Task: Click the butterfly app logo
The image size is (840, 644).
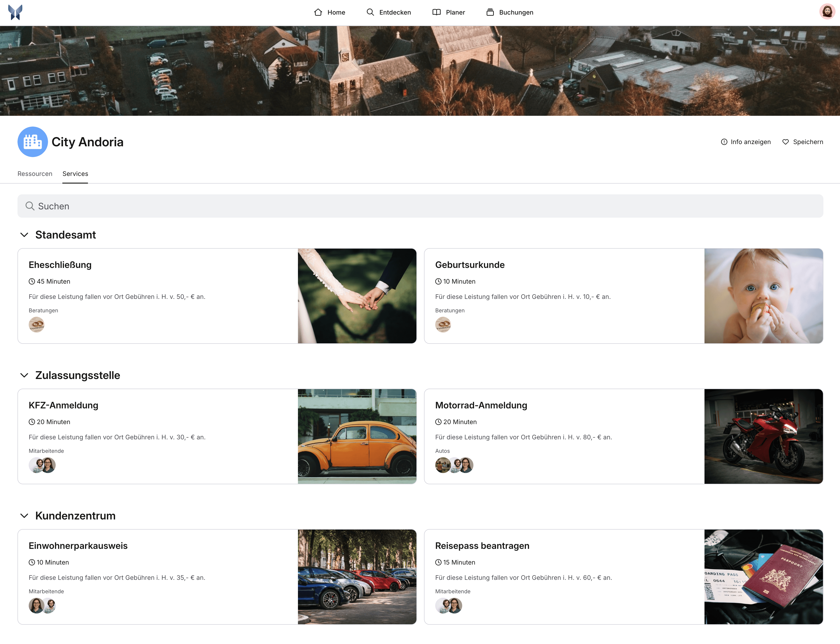Action: click(x=15, y=12)
